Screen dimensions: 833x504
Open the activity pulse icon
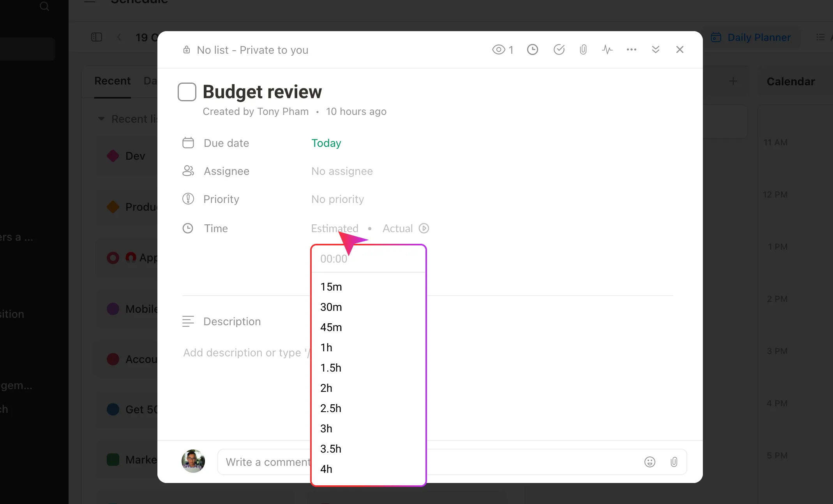tap(607, 50)
